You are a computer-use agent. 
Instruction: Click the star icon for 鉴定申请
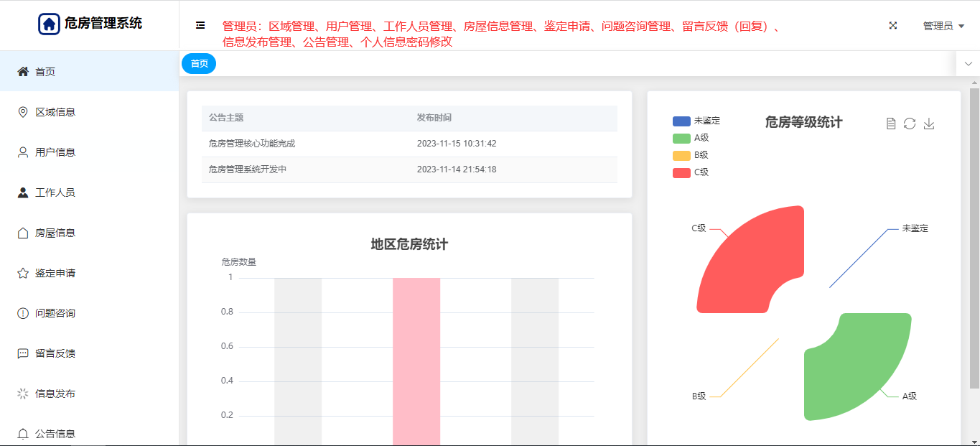[x=23, y=273]
